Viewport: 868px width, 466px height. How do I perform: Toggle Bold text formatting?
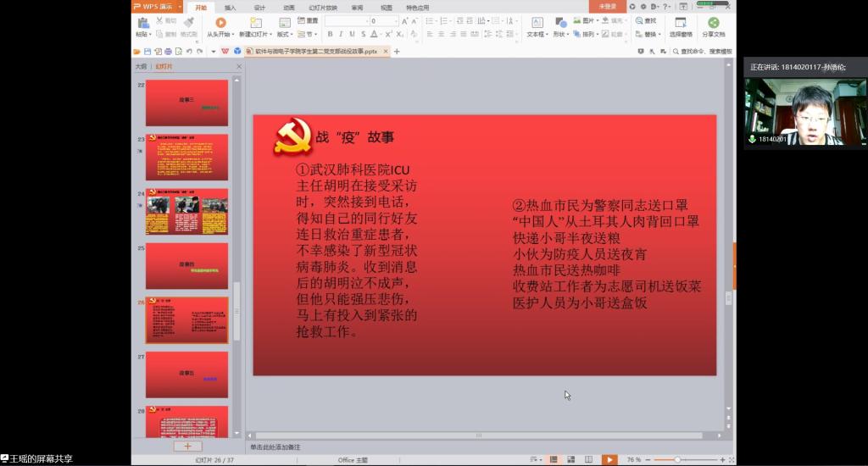tap(330, 35)
